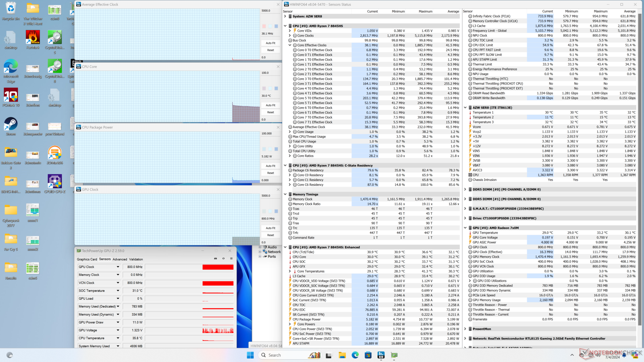Open GPU Voltage sensor dropdown arrow
The width and height of the screenshot is (644, 362).
point(118,330)
